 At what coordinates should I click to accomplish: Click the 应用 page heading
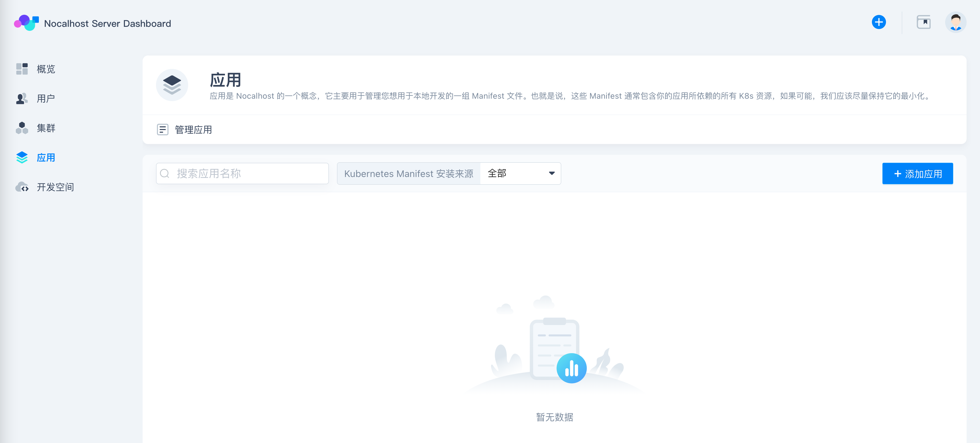coord(225,80)
